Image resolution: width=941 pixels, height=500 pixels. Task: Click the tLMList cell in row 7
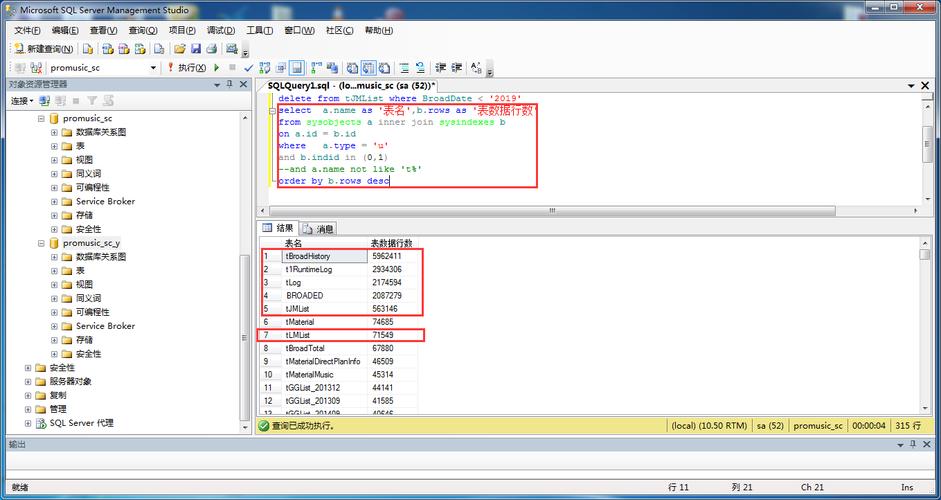325,335
